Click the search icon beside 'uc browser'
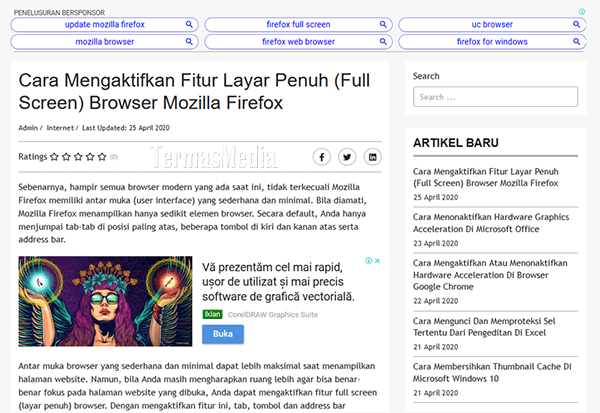 pos(577,24)
